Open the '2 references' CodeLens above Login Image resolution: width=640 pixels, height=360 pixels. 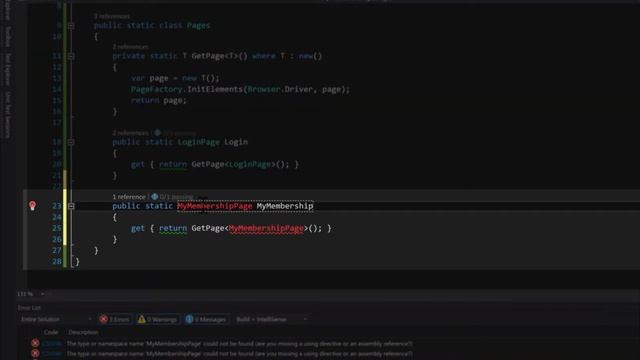(x=131, y=133)
